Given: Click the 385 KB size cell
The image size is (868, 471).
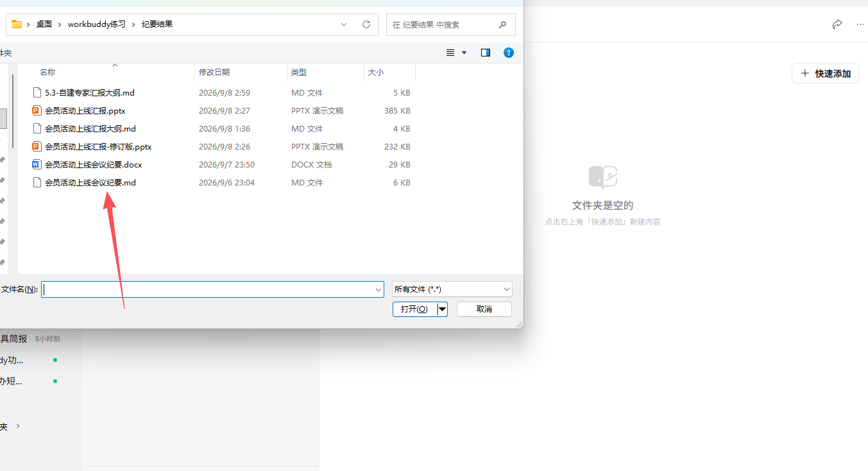Looking at the screenshot, I should (x=397, y=110).
